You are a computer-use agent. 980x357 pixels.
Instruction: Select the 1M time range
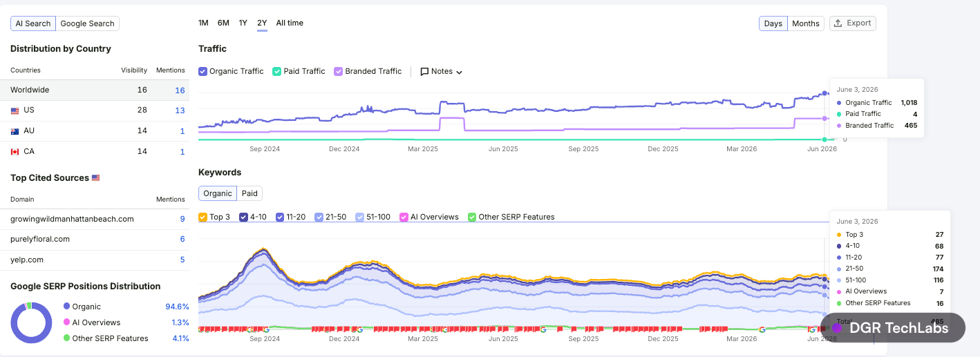pos(203,23)
